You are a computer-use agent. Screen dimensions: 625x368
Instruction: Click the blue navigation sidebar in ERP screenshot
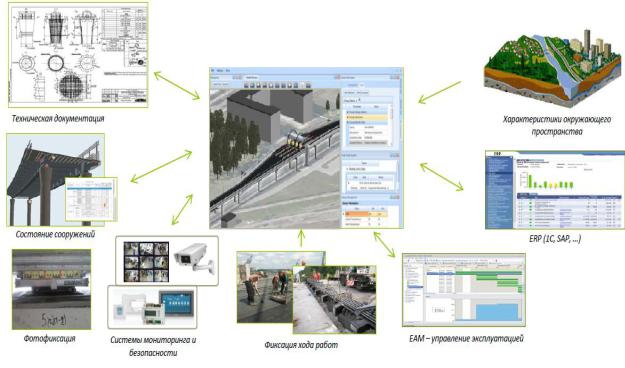[499, 192]
